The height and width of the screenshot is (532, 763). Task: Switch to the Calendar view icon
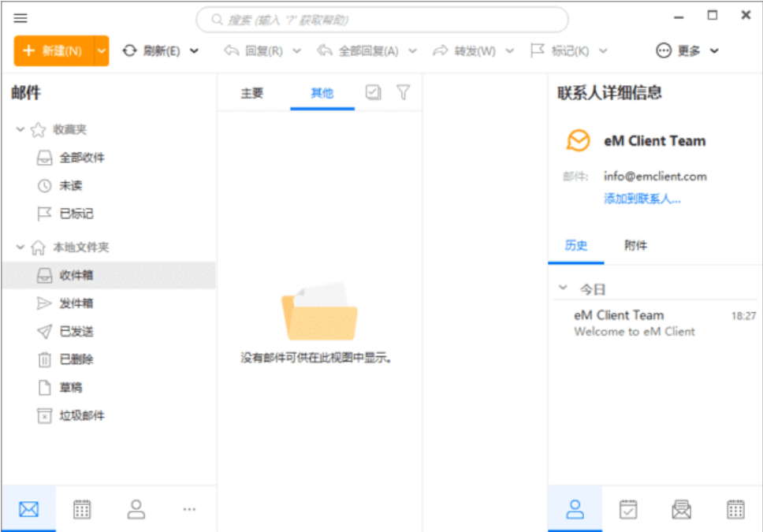pos(82,509)
